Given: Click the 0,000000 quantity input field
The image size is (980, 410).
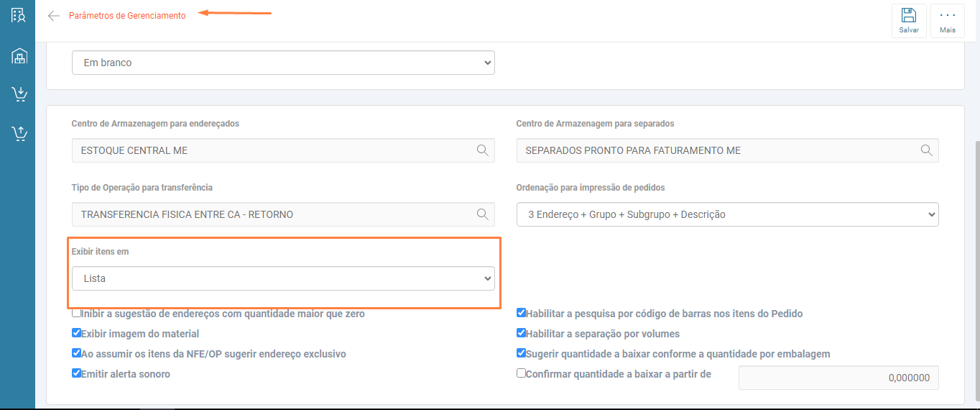Looking at the screenshot, I should pyautogui.click(x=838, y=378).
